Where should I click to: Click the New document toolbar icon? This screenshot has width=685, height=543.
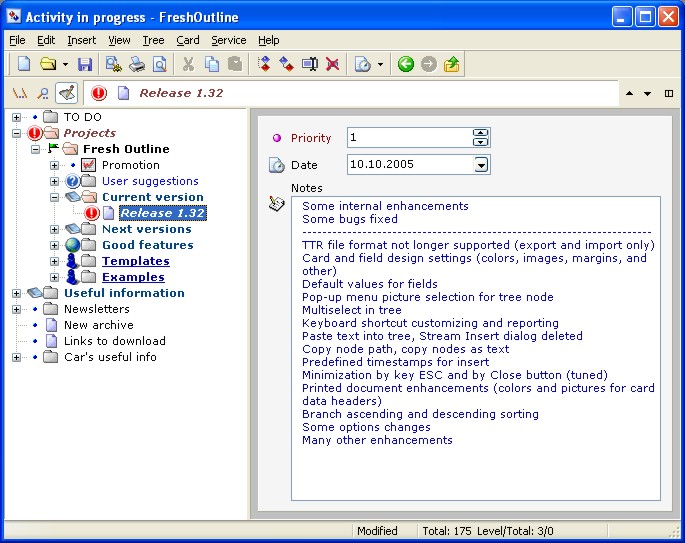24,64
